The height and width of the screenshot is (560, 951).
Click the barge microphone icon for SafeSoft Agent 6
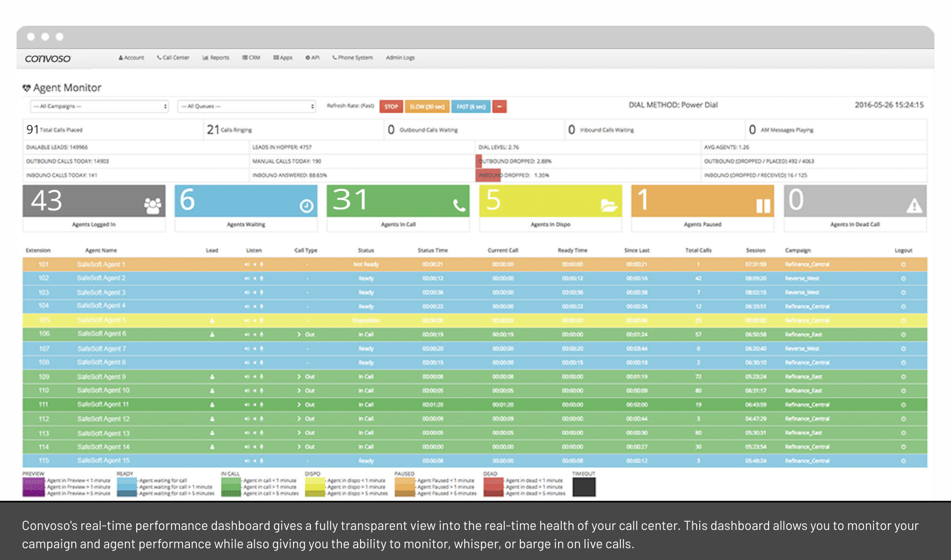click(261, 334)
